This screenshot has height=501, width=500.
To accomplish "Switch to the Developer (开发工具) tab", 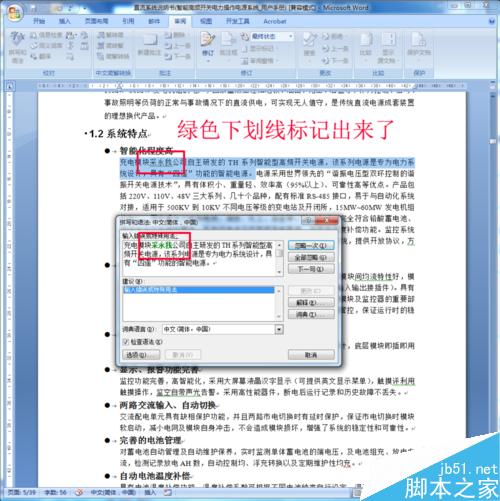I will pyautogui.click(x=238, y=21).
